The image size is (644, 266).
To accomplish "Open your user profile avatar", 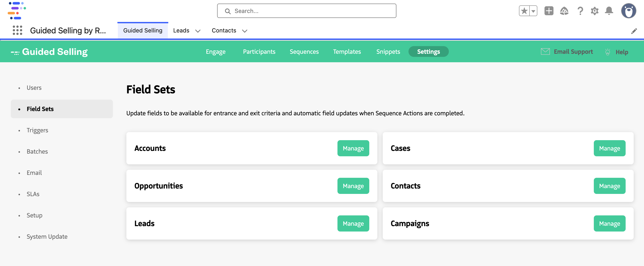I will coord(629,11).
